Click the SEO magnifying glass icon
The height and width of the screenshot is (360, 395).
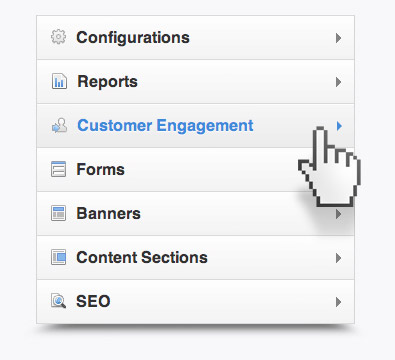point(58,301)
